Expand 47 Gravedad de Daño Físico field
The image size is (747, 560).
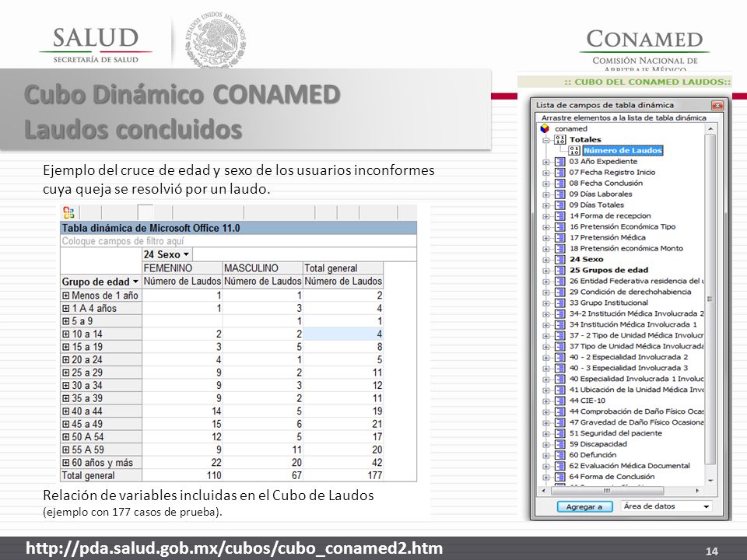[546, 423]
